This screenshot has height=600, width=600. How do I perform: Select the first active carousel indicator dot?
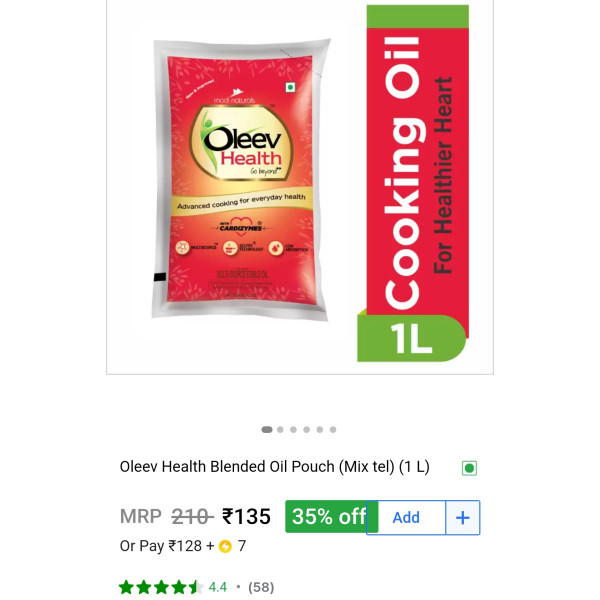click(267, 429)
